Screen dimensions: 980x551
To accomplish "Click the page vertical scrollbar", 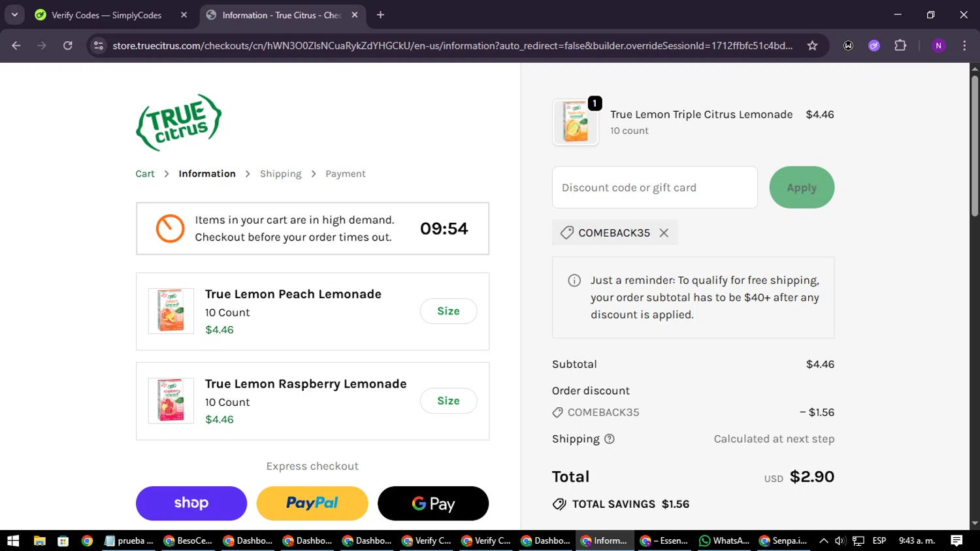I will [x=975, y=146].
